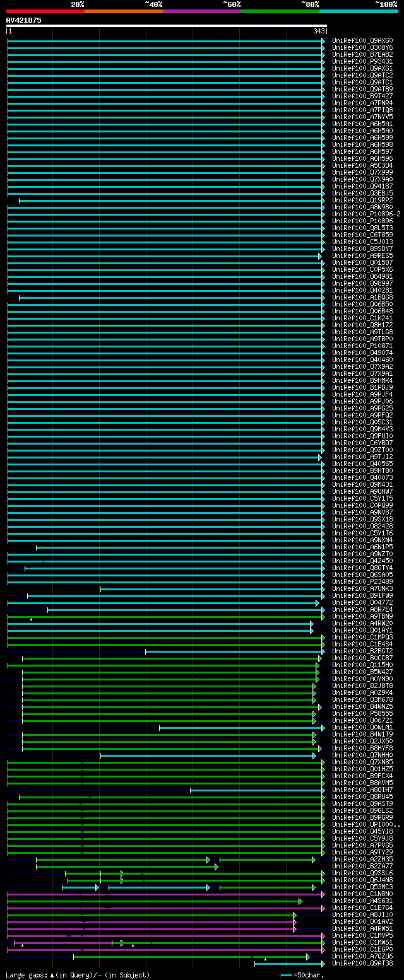Click label UniRef100_Q9FUI0
The width and height of the screenshot is (404, 980).
[x=362, y=436]
